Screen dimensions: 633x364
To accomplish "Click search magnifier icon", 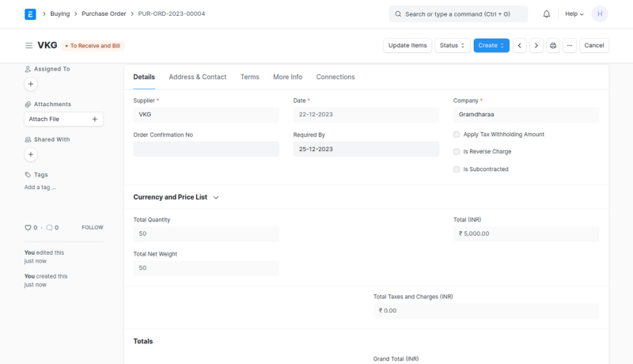I will 398,14.
